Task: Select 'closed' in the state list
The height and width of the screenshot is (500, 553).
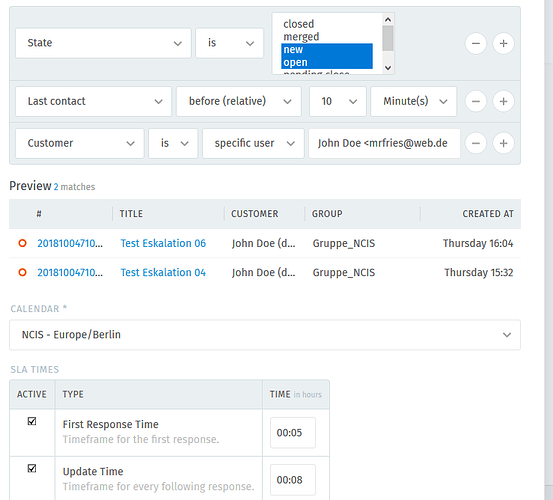Action: coord(327,24)
